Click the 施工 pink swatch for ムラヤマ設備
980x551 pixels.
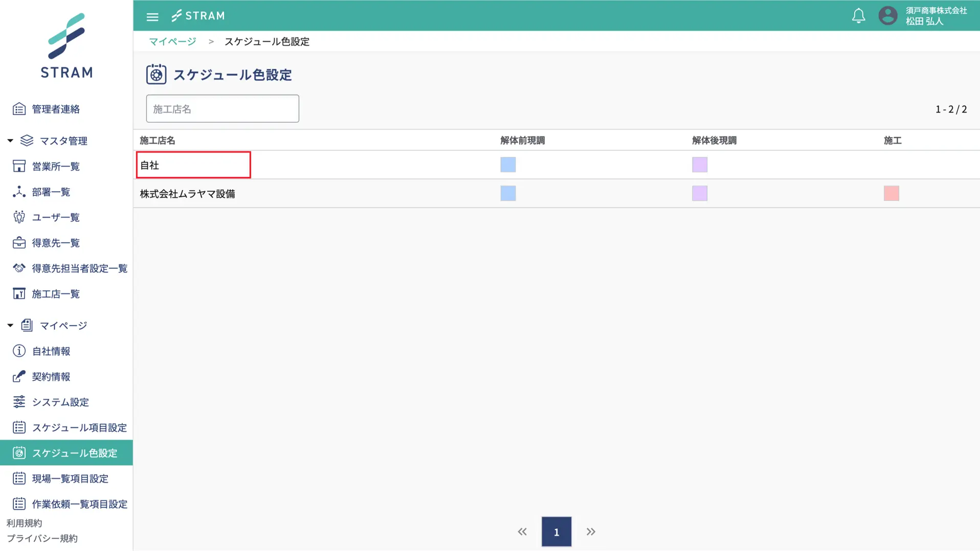[x=891, y=193]
